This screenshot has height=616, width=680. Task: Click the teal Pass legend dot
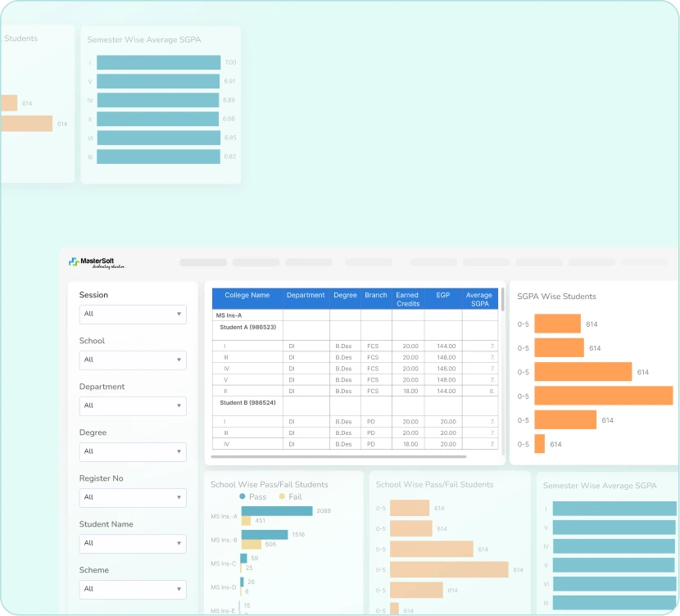[243, 496]
